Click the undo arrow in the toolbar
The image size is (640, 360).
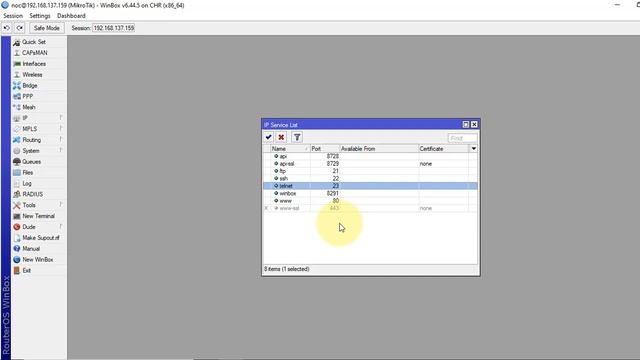[7, 28]
